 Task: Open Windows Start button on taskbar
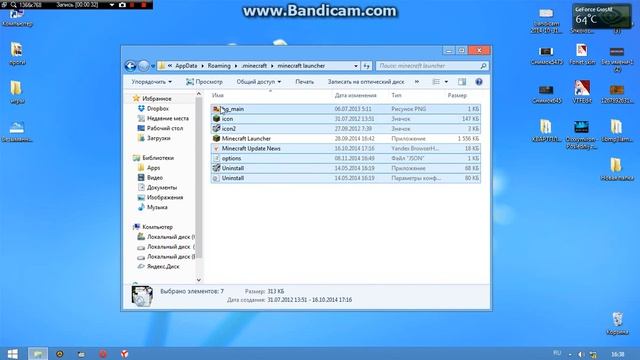[x=12, y=354]
